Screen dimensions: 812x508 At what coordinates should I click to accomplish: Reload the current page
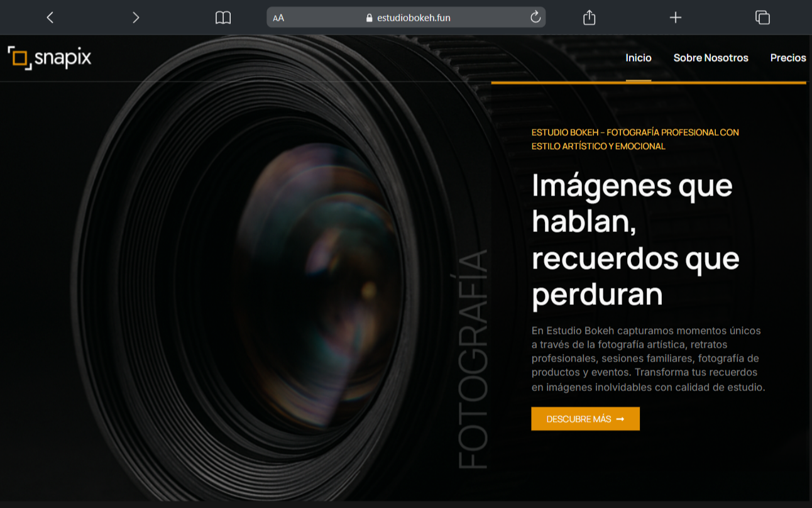[535, 18]
